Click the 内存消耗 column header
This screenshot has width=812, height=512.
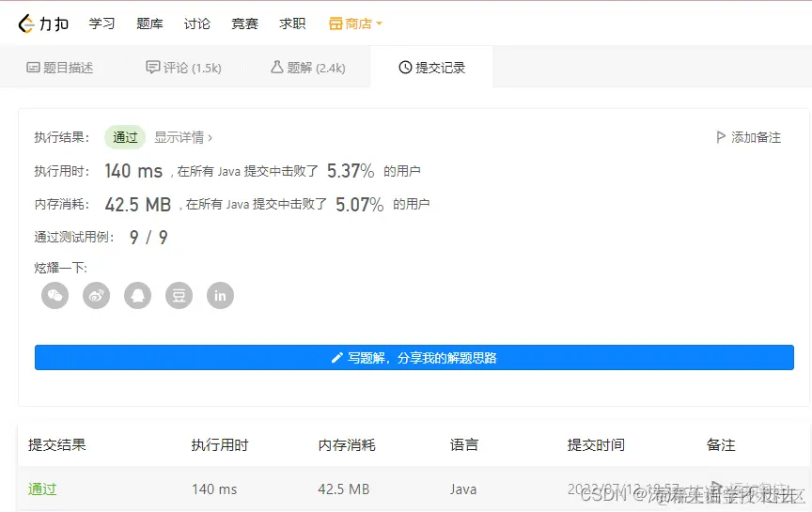point(347,444)
